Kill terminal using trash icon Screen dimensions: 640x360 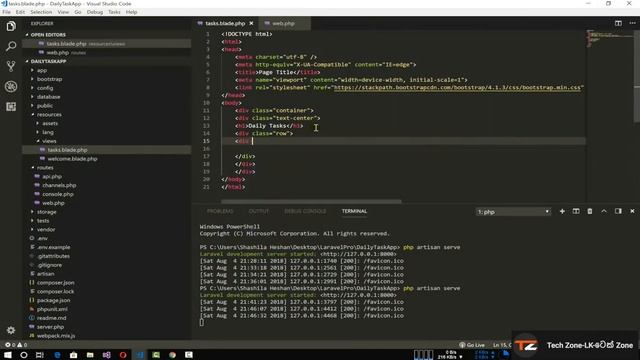coord(590,211)
